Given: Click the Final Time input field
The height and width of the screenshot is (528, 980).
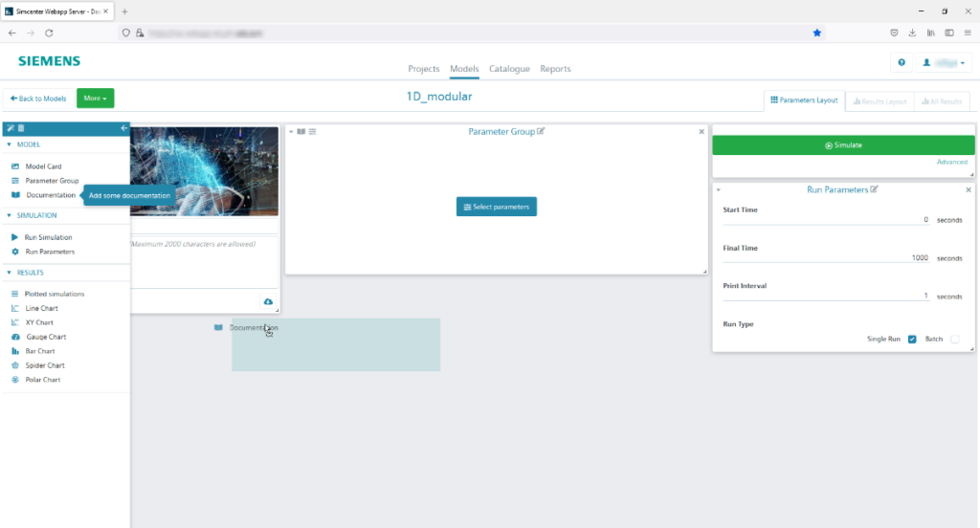Looking at the screenshot, I should coord(826,257).
